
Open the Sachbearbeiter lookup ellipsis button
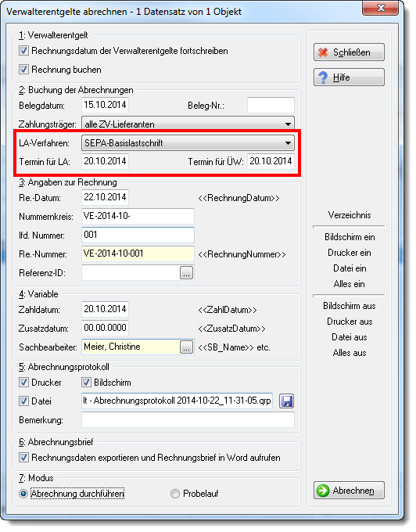(186, 347)
